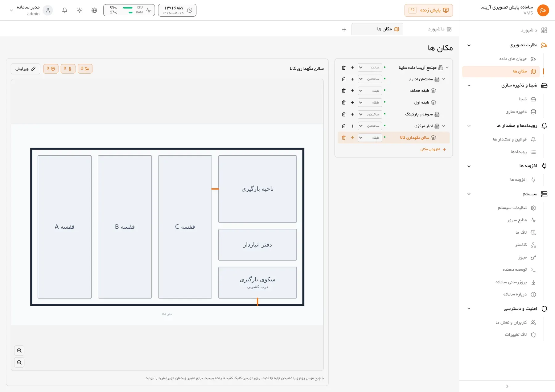This screenshot has width=555, height=392.
Task: Click the temperature sensor count badge
Action: pyautogui.click(x=68, y=68)
